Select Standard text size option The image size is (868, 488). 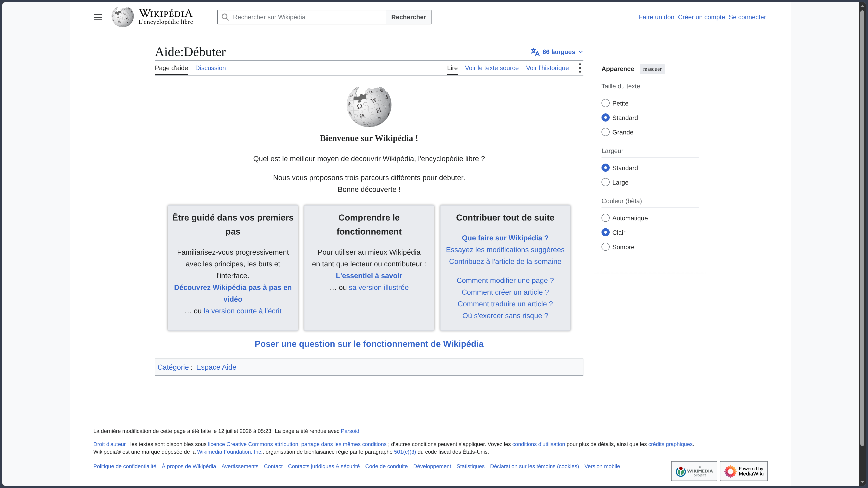coord(605,117)
